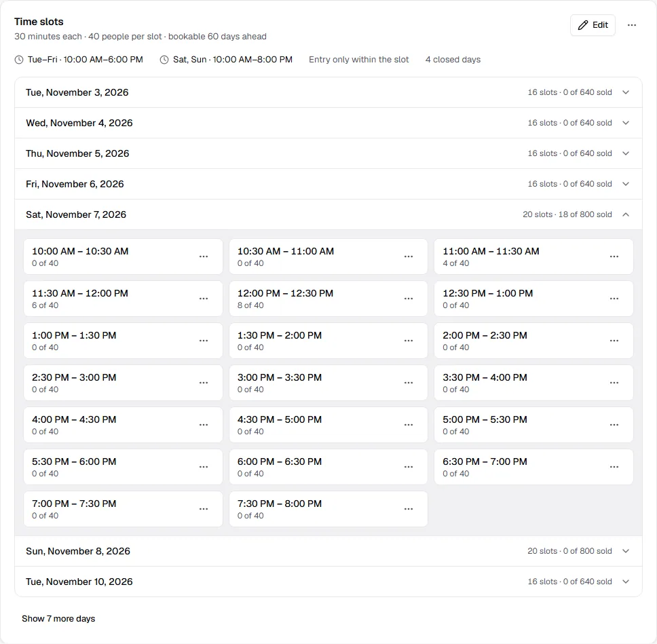The image size is (657, 644).
Task: Open options for 11:00 AM – 11:30 AM slot
Action: click(614, 257)
